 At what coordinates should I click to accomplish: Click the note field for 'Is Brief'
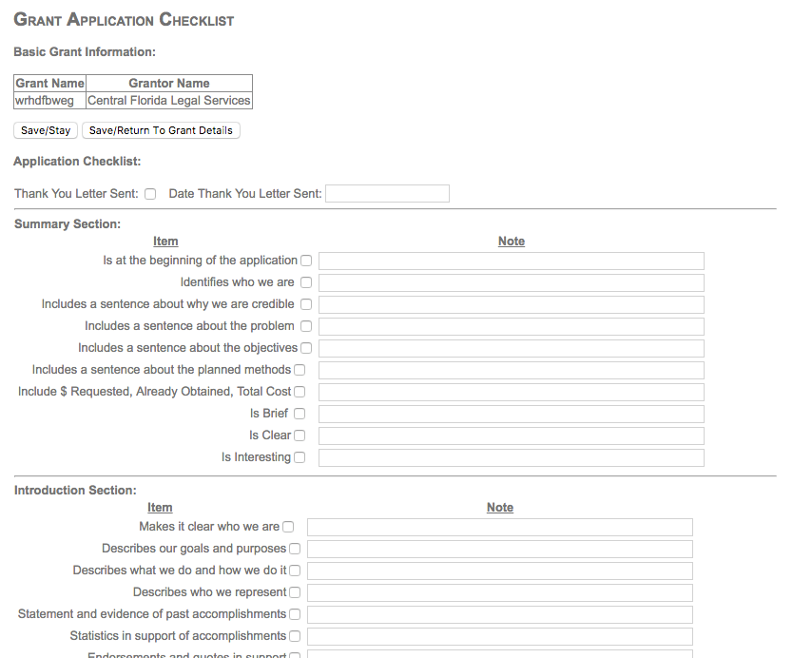pos(511,414)
